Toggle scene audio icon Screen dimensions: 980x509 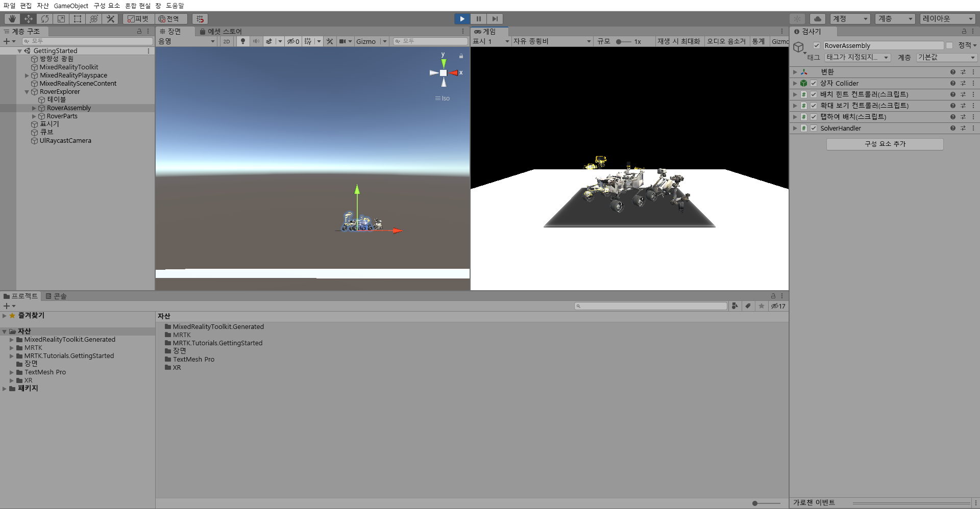point(256,41)
